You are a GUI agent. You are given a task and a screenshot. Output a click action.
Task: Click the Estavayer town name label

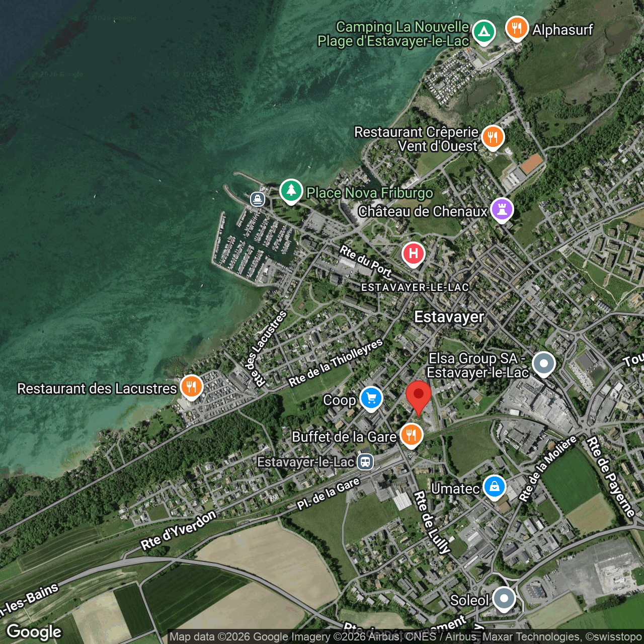click(449, 317)
